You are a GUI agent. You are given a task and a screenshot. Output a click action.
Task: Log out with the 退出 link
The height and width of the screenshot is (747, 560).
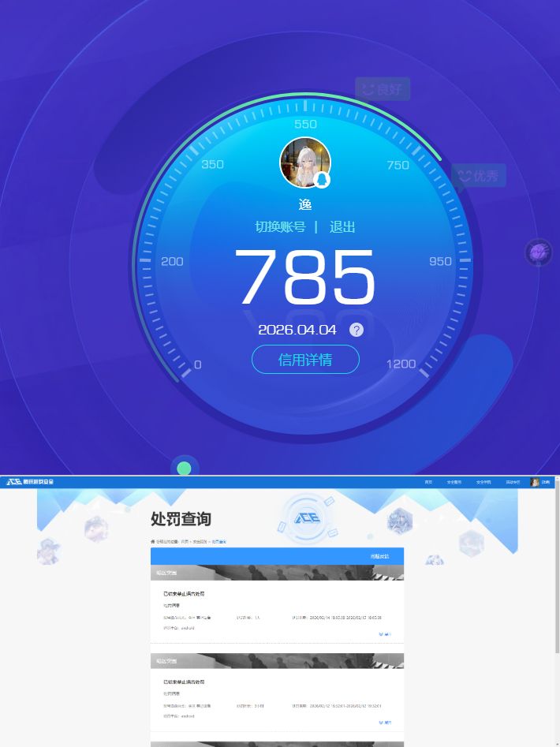[342, 226]
